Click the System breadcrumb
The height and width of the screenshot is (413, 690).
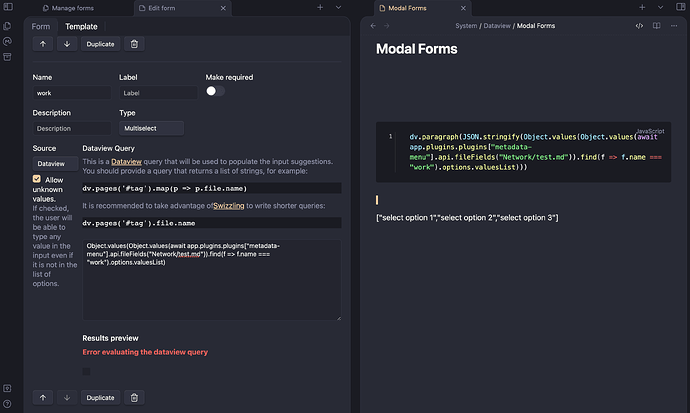(x=466, y=26)
